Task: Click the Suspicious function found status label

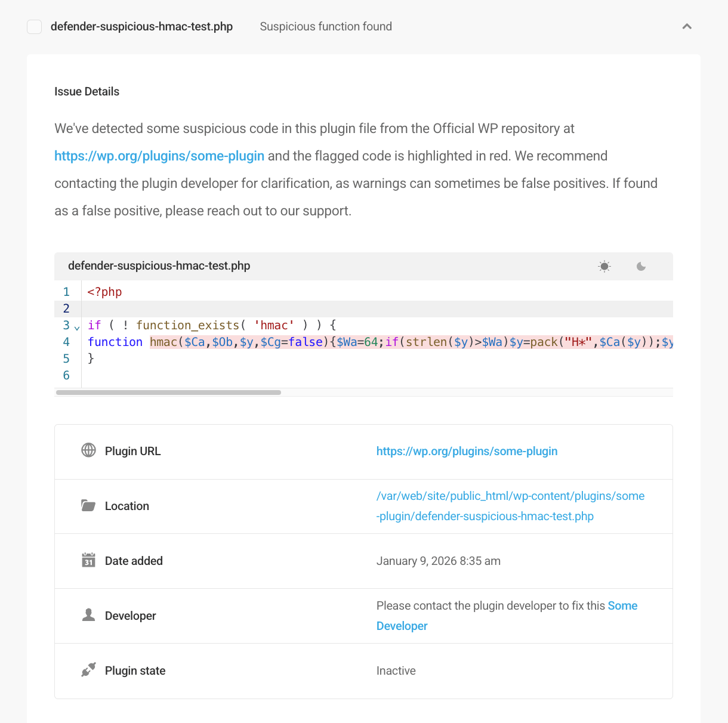Action: (325, 26)
